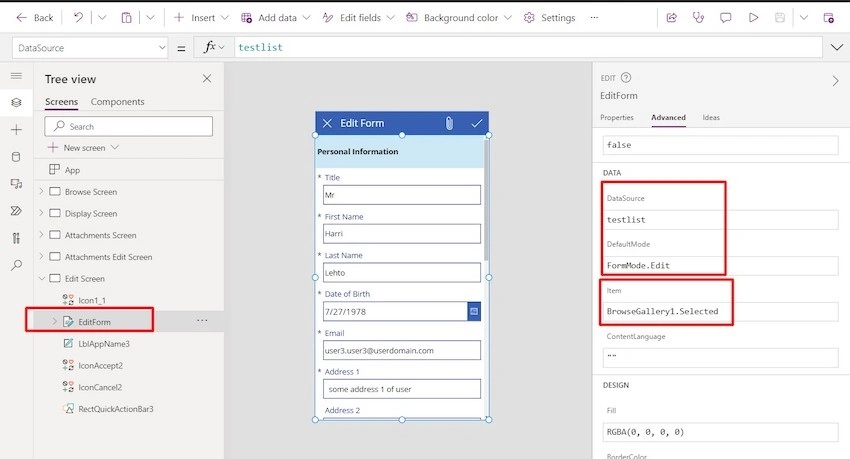Click the Paste clipboard icon
The height and width of the screenshot is (459, 850).
tap(126, 18)
